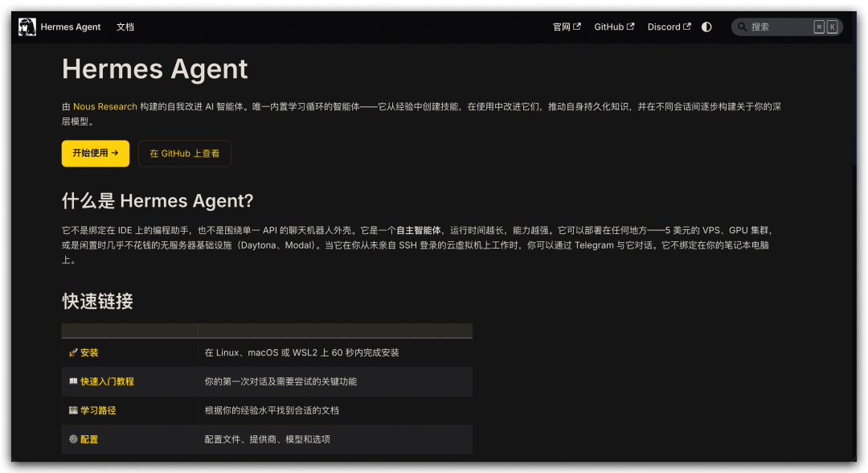This screenshot has height=473, width=868.
Task: Open the 快速入门教程 link
Action: (x=107, y=381)
